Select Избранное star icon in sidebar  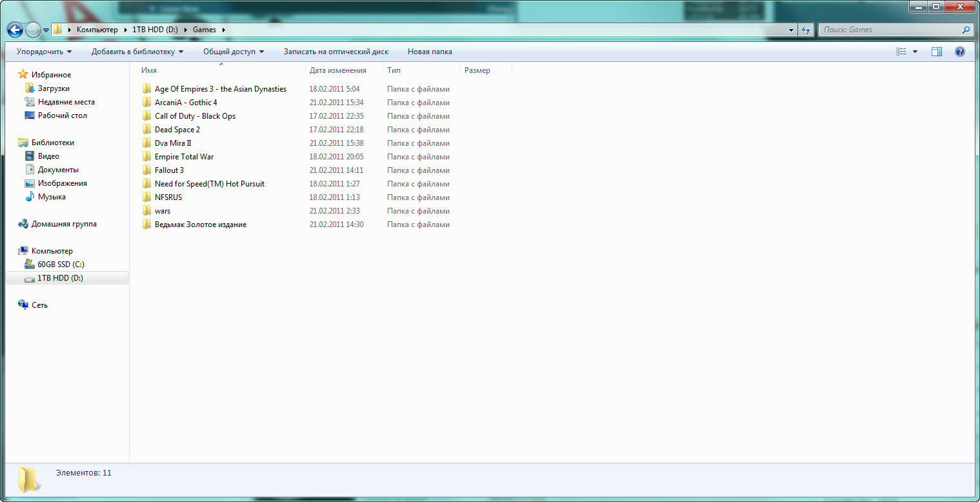pos(23,75)
